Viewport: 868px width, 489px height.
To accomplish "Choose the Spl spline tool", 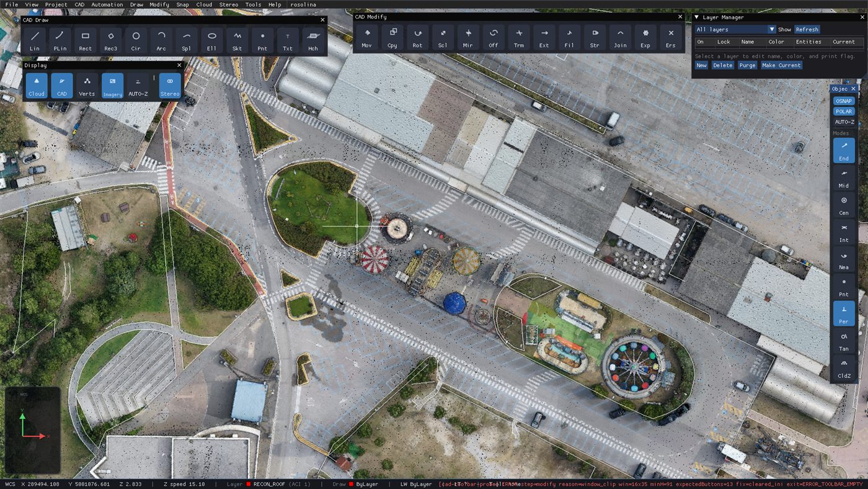I will 187,40.
